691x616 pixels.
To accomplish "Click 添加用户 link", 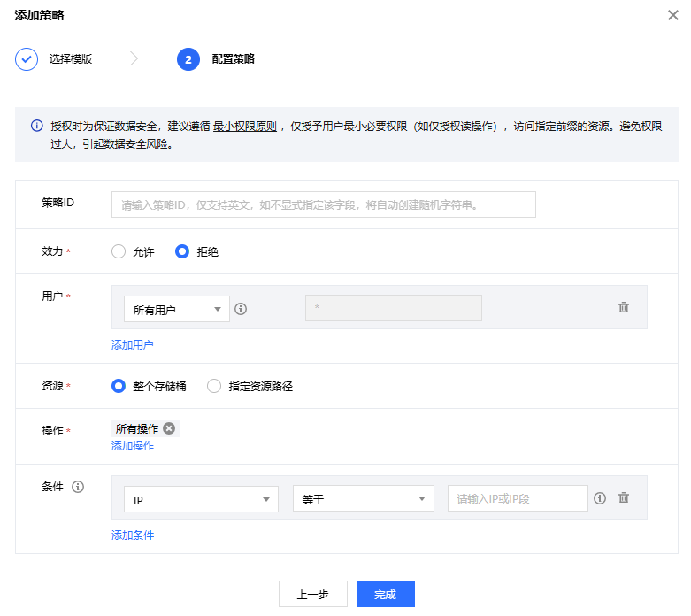I will tap(133, 345).
